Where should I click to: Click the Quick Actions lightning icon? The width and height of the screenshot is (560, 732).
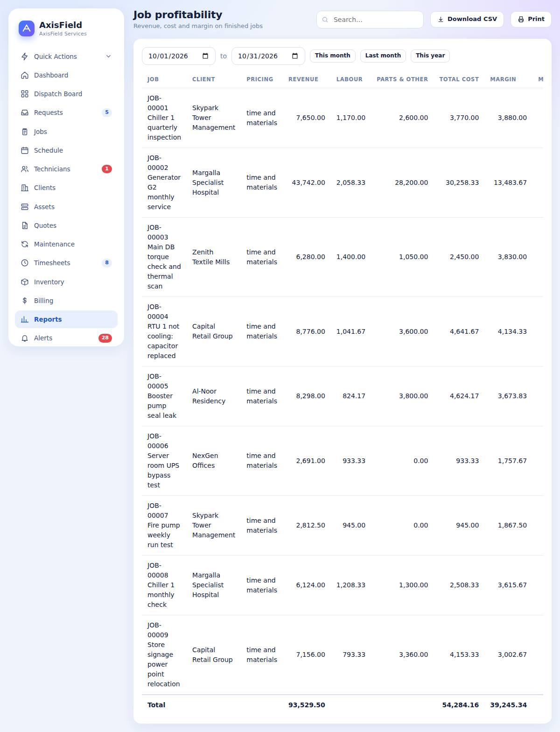pyautogui.click(x=25, y=56)
